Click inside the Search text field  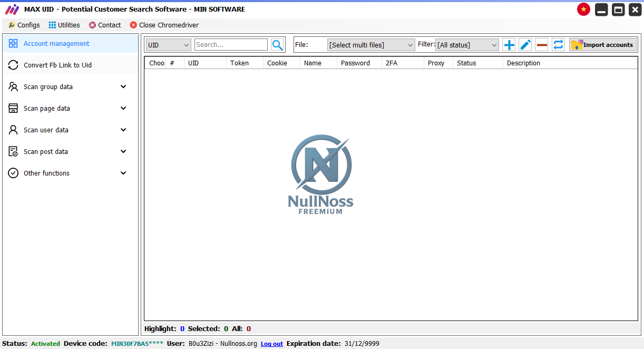pos(230,45)
